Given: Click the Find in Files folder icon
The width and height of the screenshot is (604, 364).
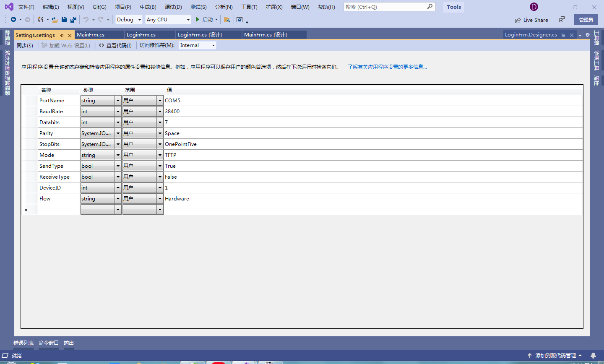Looking at the screenshot, I should click(227, 20).
